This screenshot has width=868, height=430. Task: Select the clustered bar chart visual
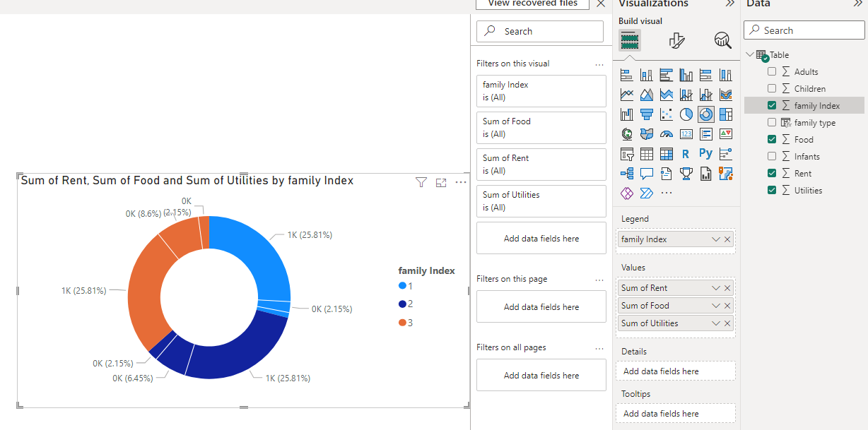tap(667, 75)
